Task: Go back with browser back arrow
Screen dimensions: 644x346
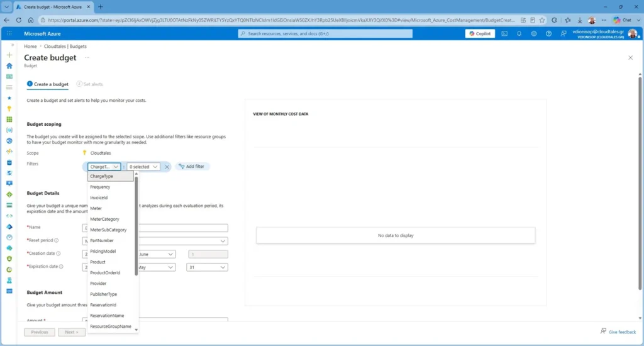Action: (6, 20)
